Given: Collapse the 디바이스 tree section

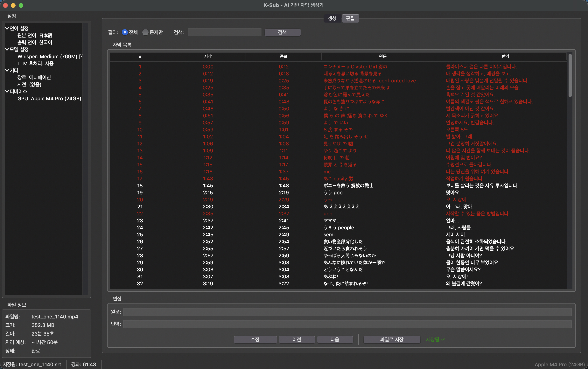Looking at the screenshot, I should point(7,92).
